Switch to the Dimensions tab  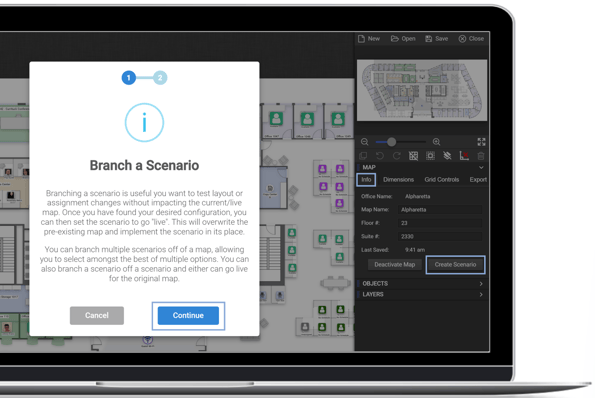398,179
